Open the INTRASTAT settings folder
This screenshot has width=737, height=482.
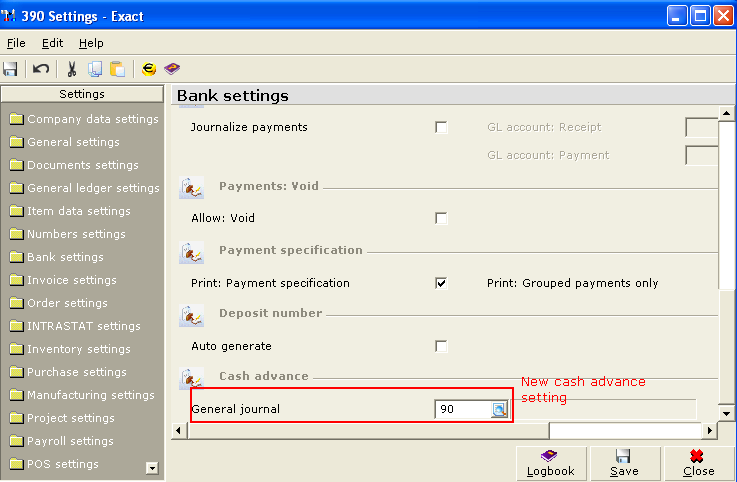pyautogui.click(x=75, y=326)
